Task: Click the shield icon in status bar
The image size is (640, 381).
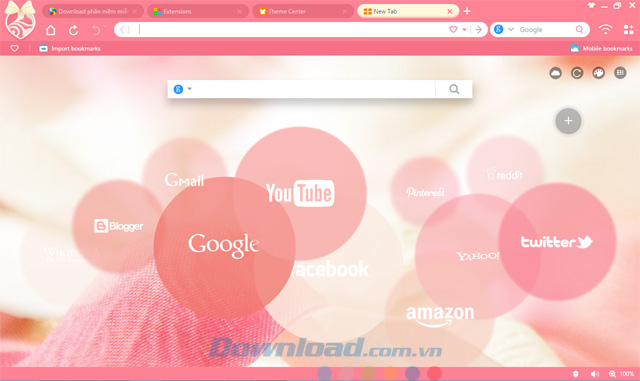Action: [x=576, y=374]
